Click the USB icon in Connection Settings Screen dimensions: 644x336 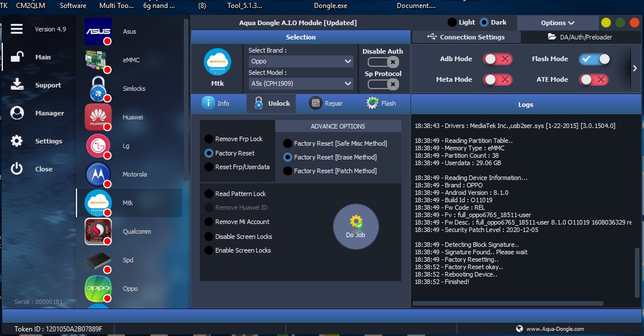(432, 37)
